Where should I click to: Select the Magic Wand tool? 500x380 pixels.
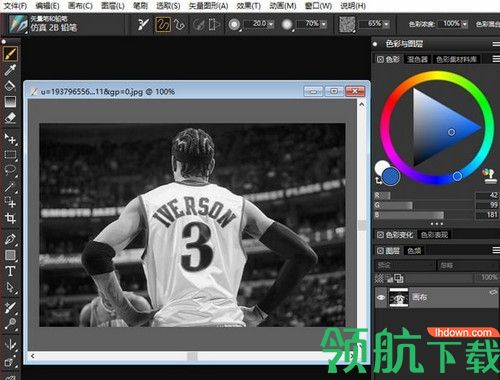(x=10, y=187)
